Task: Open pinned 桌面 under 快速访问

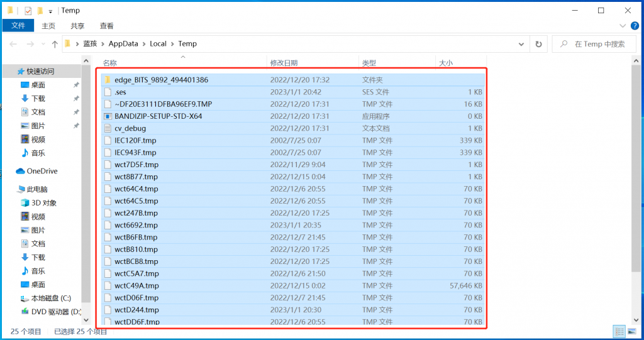Action: tap(38, 85)
